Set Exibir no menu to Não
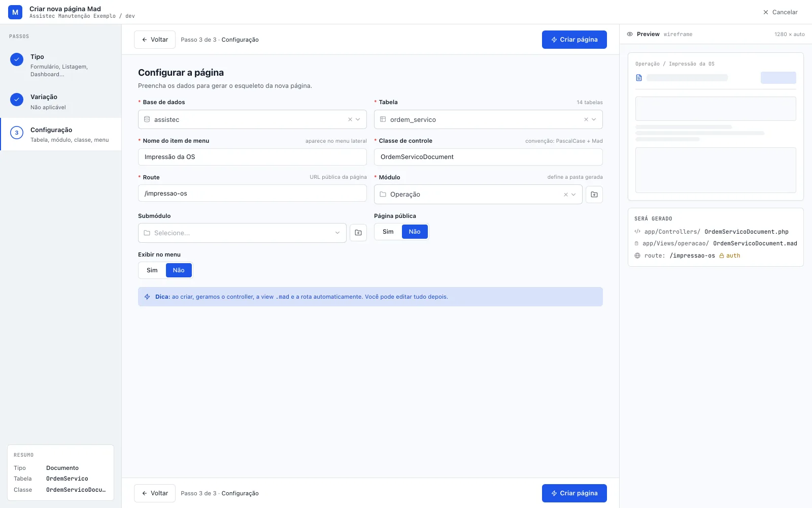812x508 pixels. point(179,270)
